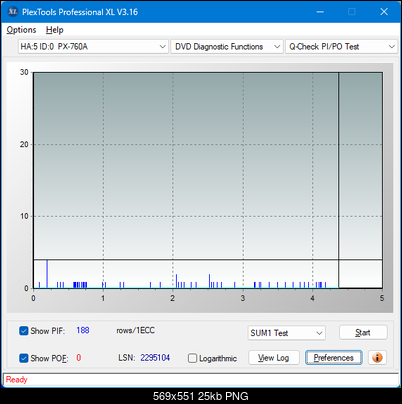Screen dimensions: 402x404
Task: Open the DVD Diagnostic Functions dropdown
Action: point(227,47)
